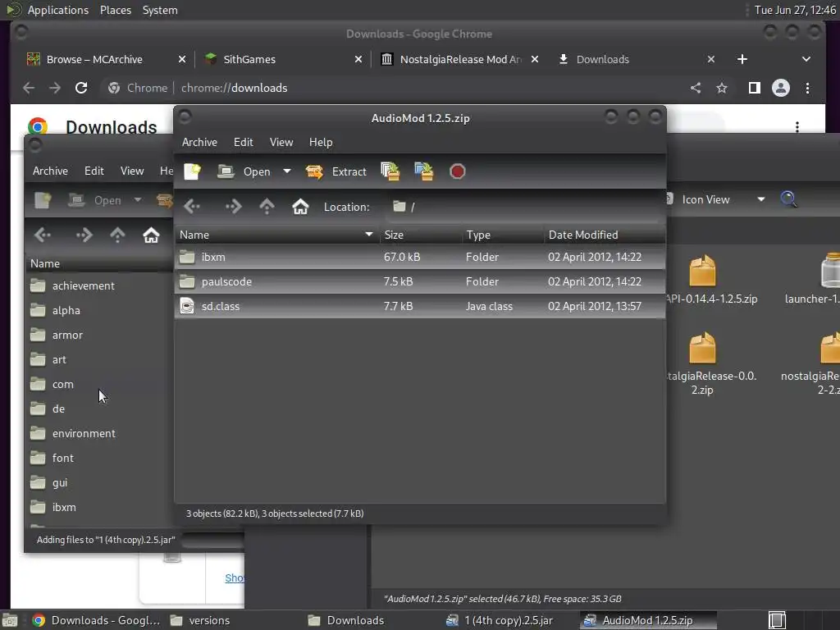This screenshot has height=630, width=840.
Task: Click Chrome share icon in address bar
Action: 696,88
